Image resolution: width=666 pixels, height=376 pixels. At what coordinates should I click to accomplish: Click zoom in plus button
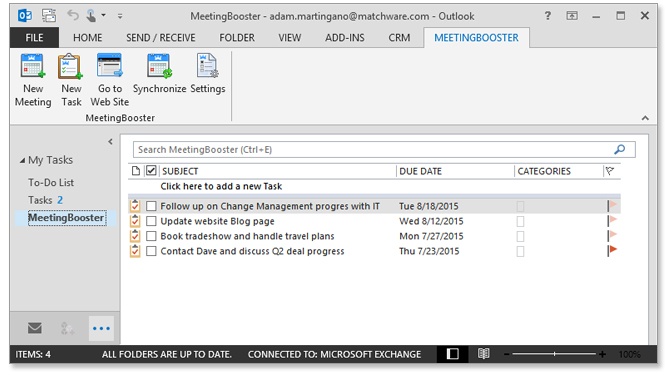602,354
